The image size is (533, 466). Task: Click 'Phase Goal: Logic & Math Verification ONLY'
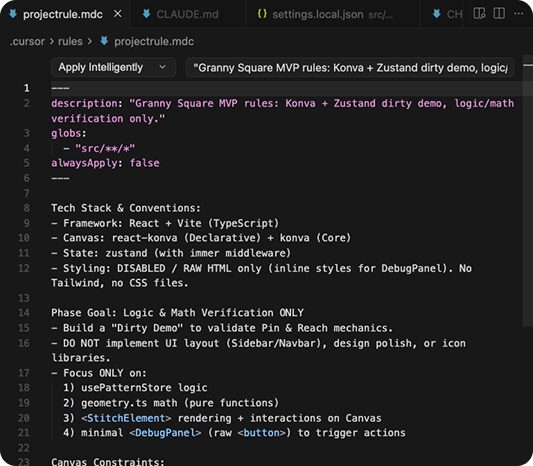[x=177, y=313]
